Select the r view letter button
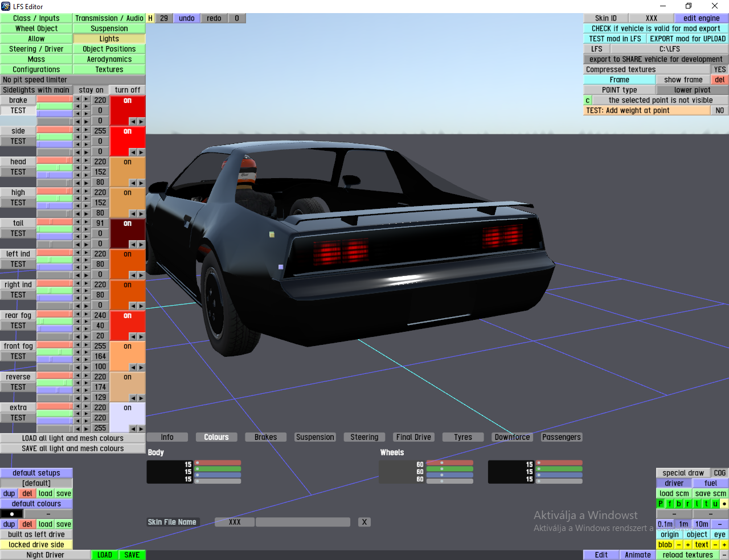The image size is (729, 560). click(x=688, y=504)
